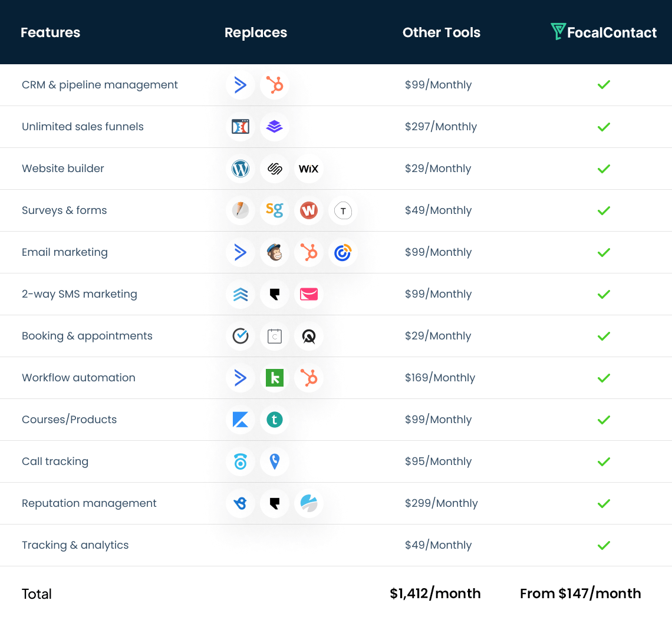The width and height of the screenshot is (672, 620).
Task: Select the blue pin icon in Call tracking
Action: 275,462
